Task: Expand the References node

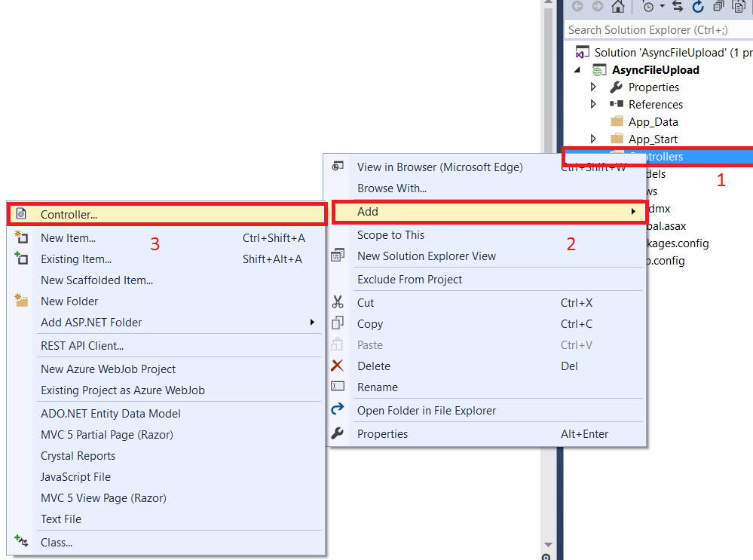Action: tap(593, 104)
